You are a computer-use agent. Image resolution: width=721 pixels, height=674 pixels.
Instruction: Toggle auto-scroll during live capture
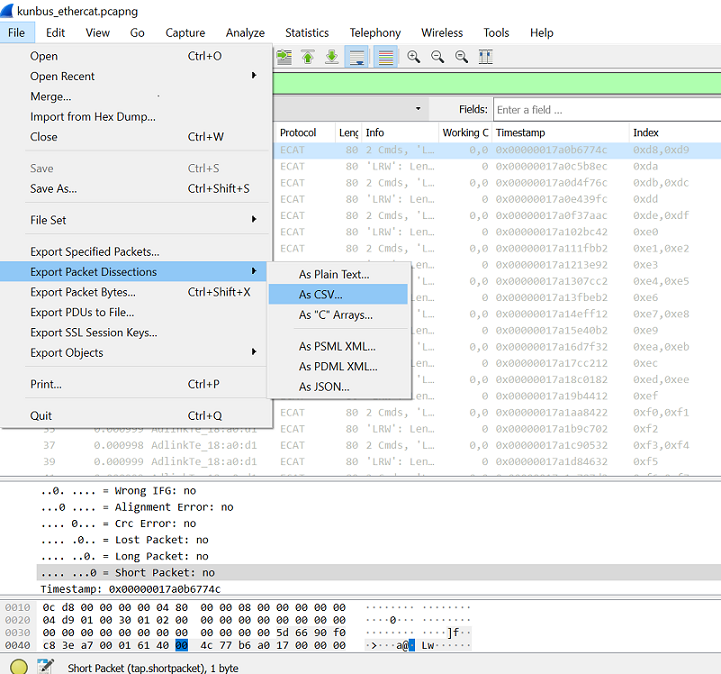pyautogui.click(x=356, y=57)
